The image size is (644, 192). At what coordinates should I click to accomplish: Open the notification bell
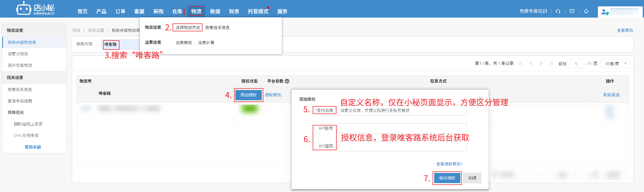click(x=586, y=11)
